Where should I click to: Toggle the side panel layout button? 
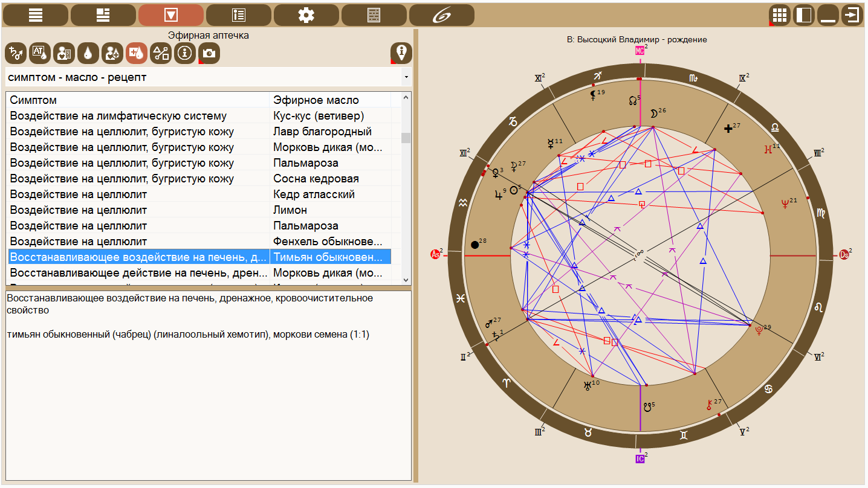click(x=804, y=15)
